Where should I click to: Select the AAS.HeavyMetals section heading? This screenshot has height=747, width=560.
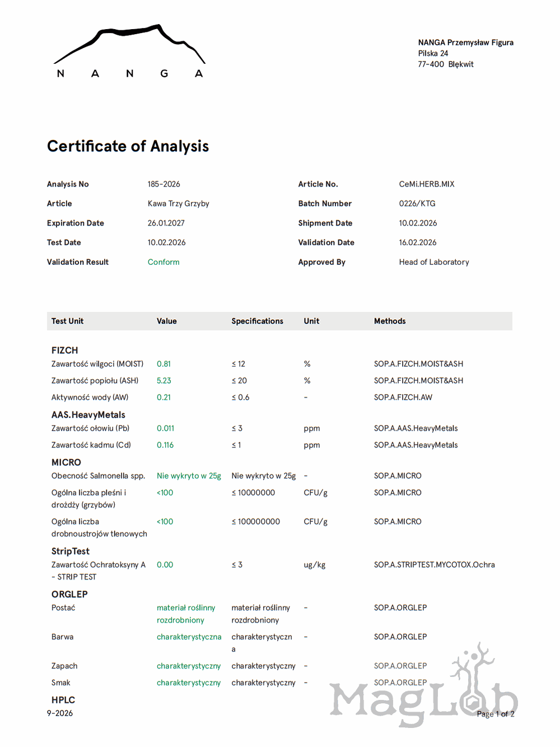tap(88, 415)
